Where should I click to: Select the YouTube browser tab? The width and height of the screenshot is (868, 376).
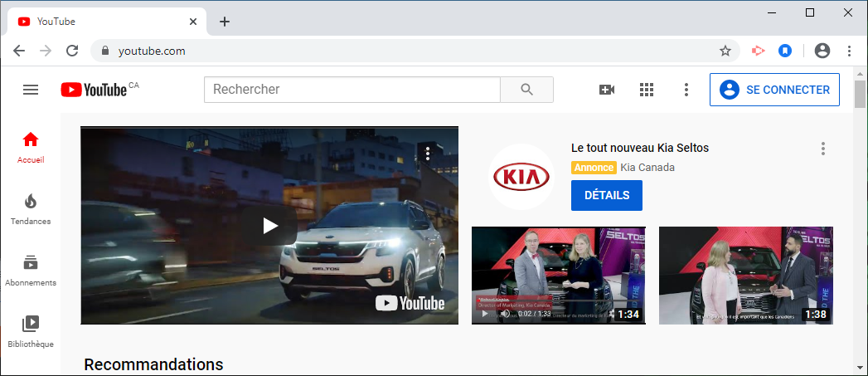(107, 22)
